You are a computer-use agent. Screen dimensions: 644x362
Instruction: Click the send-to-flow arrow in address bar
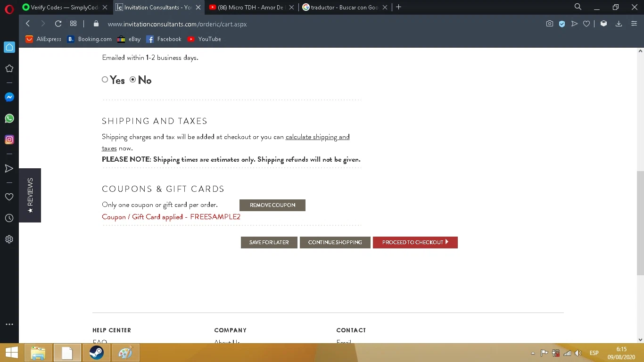pos(574,24)
